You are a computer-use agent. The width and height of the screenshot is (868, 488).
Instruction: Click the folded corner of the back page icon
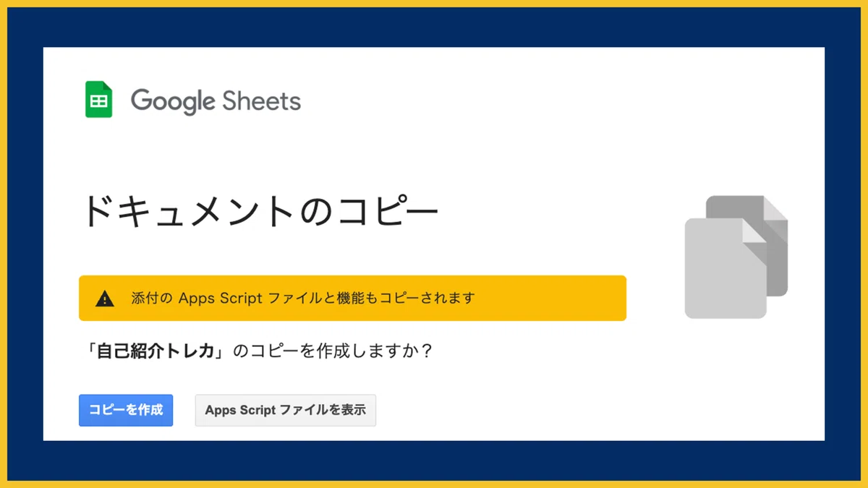coord(777,207)
